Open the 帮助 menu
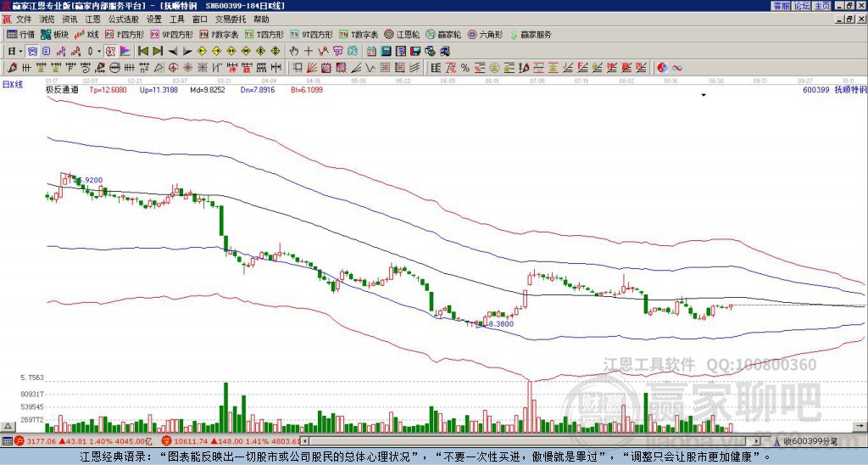This screenshot has height=465, width=868. [261, 20]
